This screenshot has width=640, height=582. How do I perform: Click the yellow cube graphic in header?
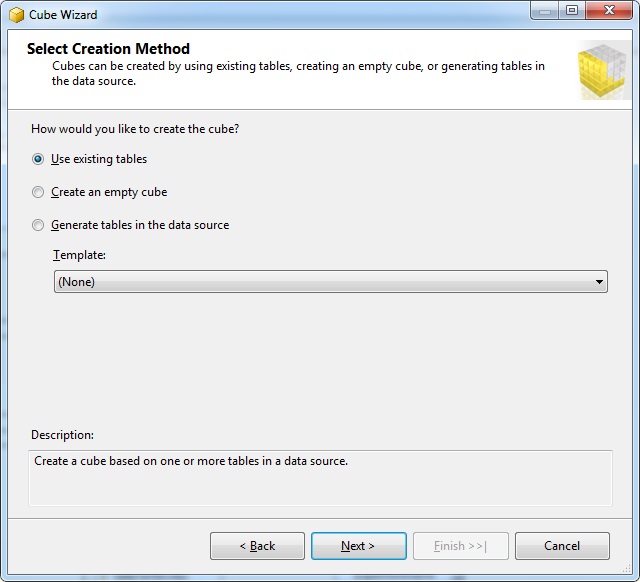(602, 70)
